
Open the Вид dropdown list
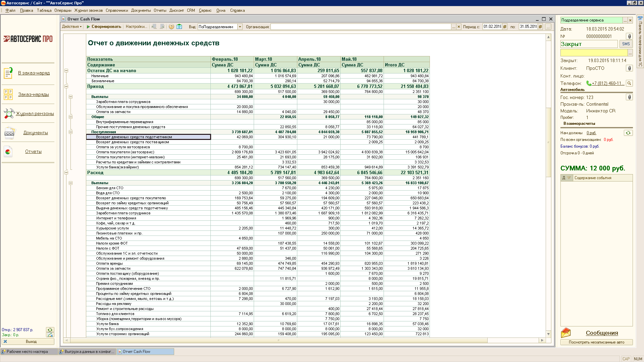click(x=240, y=27)
